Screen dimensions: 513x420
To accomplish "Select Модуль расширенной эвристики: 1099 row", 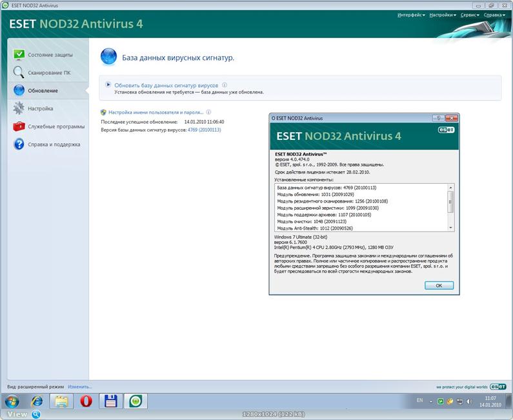I will point(328,208).
